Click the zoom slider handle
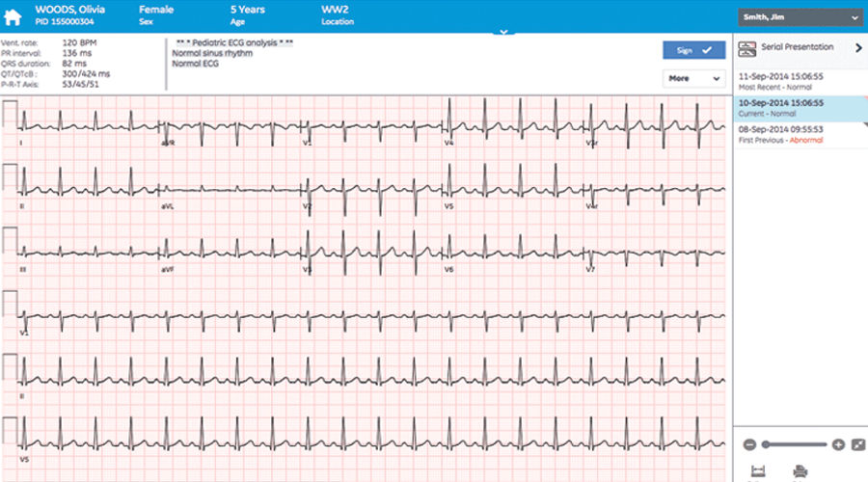Screen dimensions: 868x482 [x=766, y=444]
